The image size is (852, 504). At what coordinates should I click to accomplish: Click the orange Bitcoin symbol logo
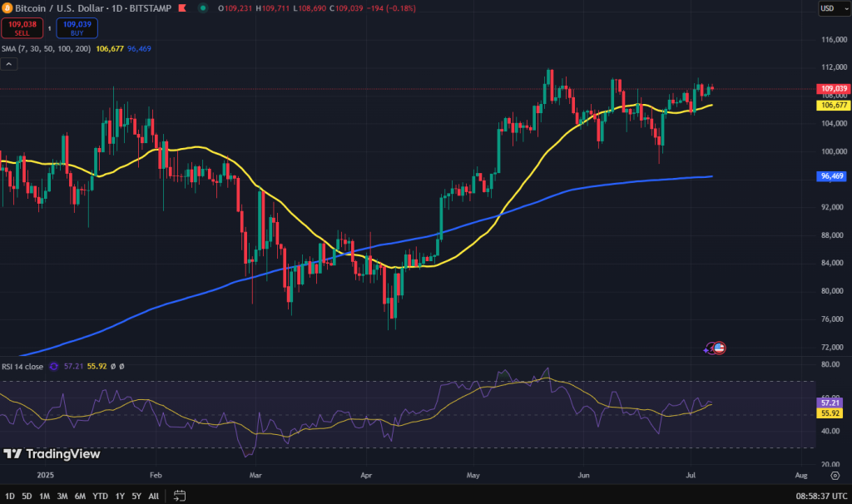click(x=7, y=8)
